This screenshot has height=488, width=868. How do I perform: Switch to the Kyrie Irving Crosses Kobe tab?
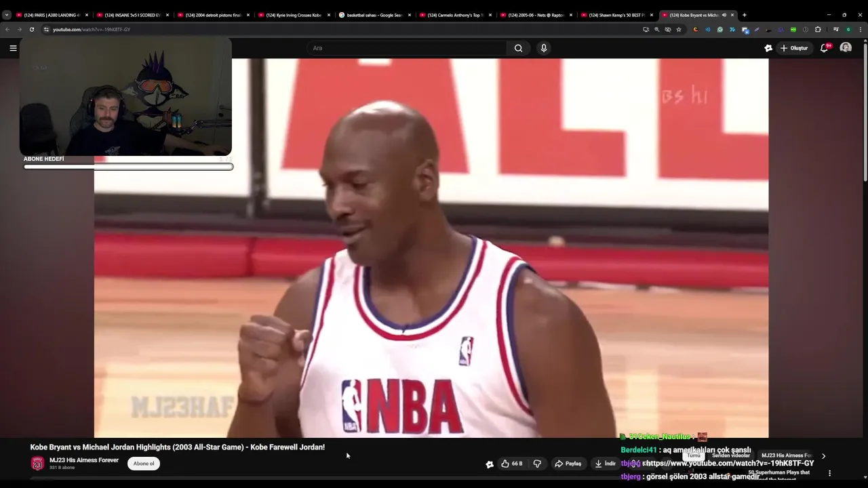point(293,15)
